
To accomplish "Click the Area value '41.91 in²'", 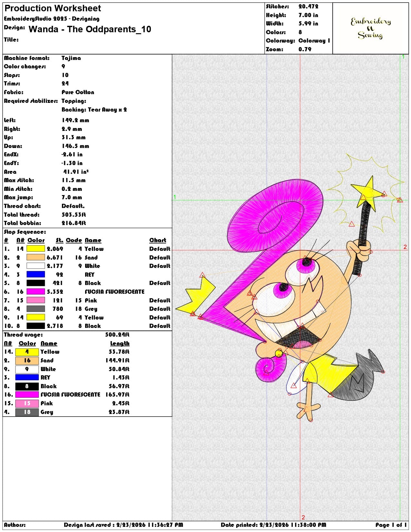I will (76, 172).
